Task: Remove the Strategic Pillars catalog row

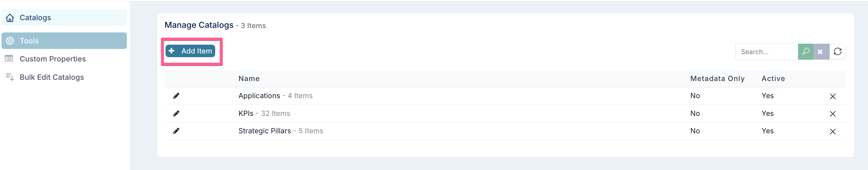Action: pyautogui.click(x=832, y=131)
